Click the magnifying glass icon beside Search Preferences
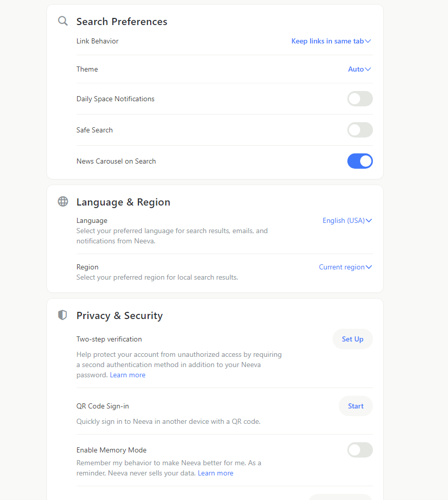This screenshot has width=448, height=500. [x=63, y=21]
